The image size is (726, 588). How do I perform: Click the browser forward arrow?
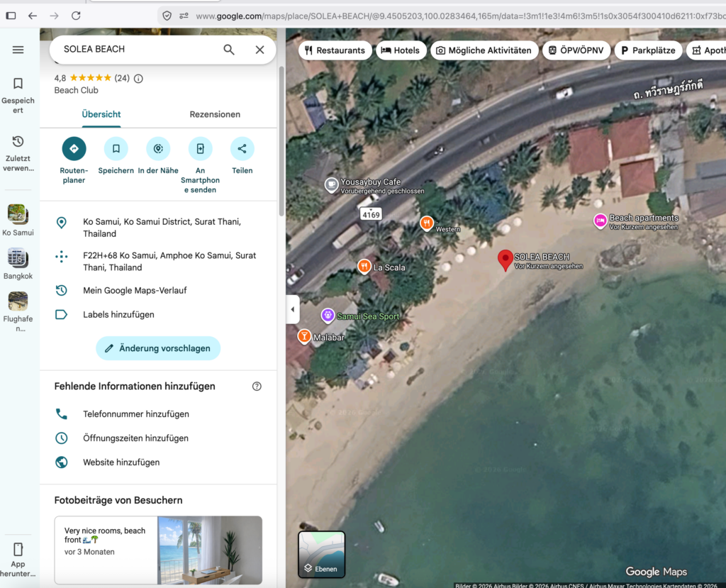tap(54, 16)
